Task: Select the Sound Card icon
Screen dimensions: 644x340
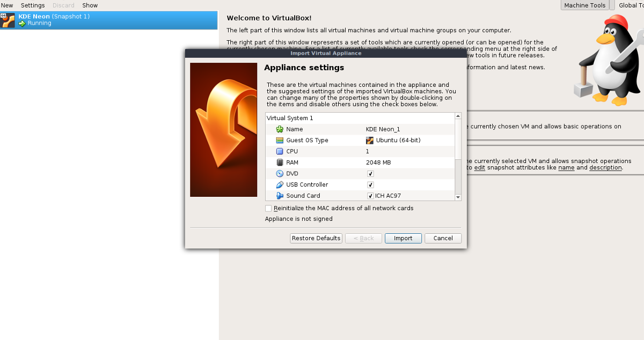Action: coord(279,196)
